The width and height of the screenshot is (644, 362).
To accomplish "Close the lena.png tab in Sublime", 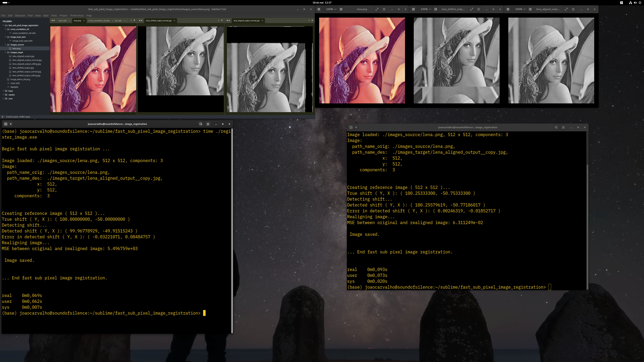I will 84,21.
